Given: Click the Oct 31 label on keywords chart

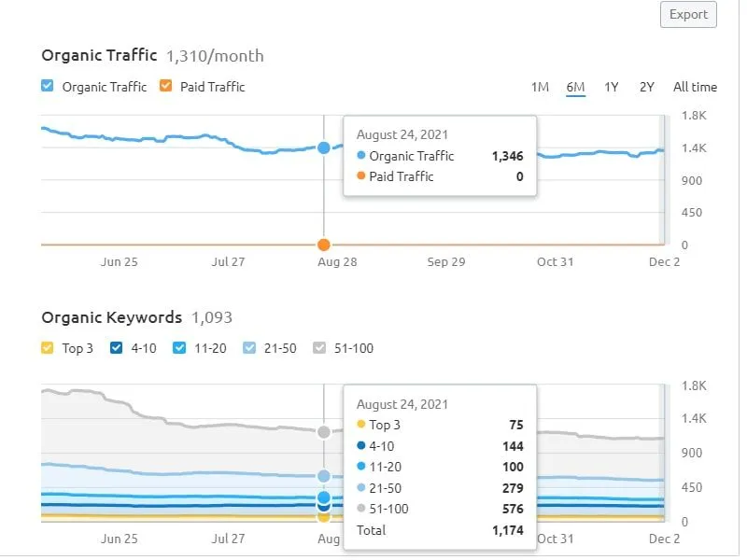Looking at the screenshot, I should coord(555,539).
